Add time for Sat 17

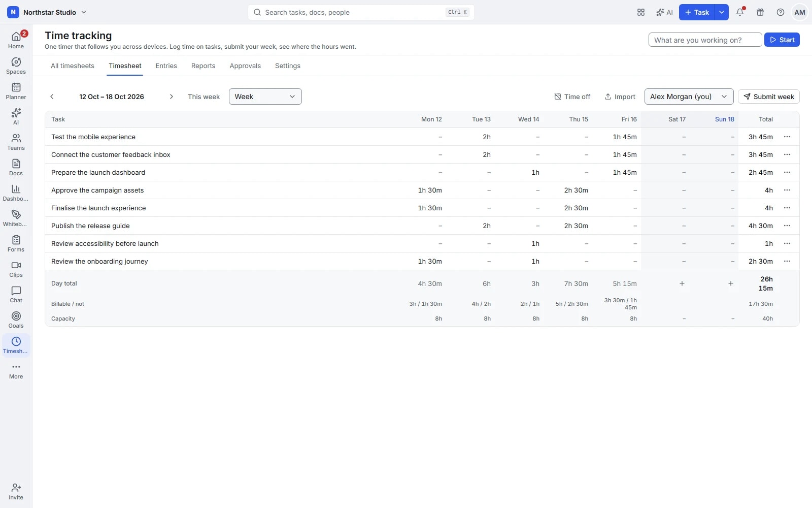682,283
